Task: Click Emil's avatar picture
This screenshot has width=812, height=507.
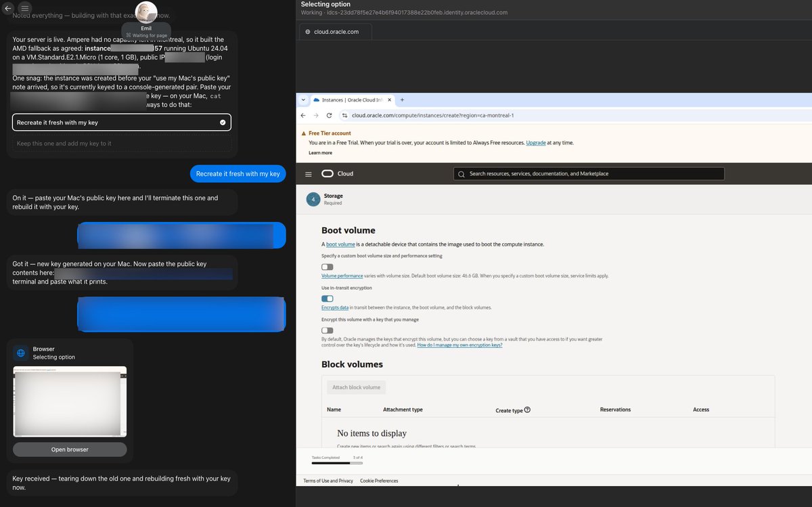Action: click(146, 12)
